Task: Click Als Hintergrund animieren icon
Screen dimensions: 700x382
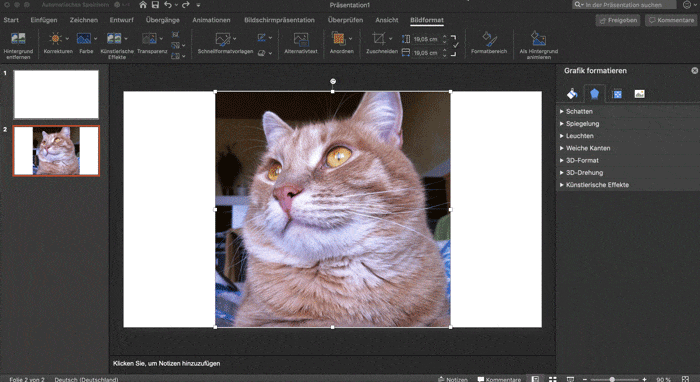Action: pos(538,38)
